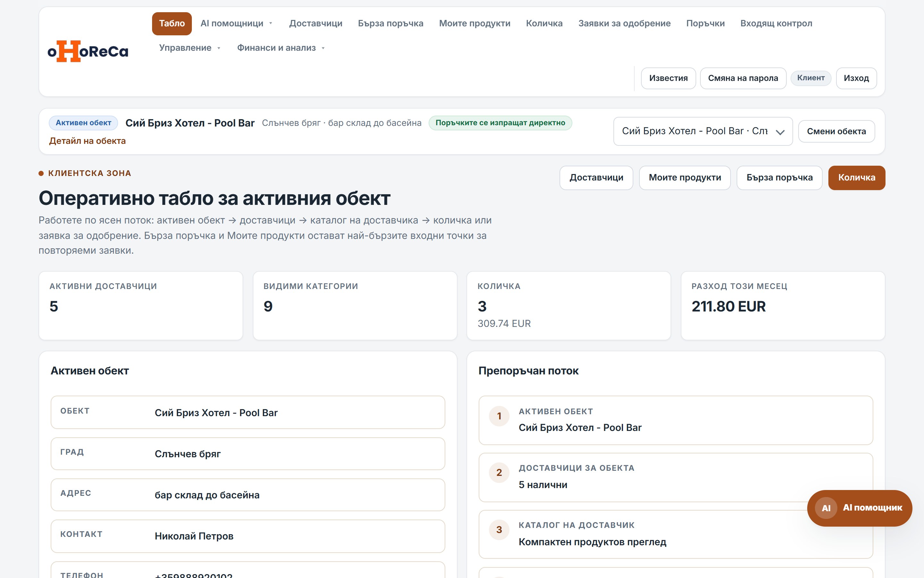Open Входящ контрол
Image resolution: width=924 pixels, height=578 pixels.
(776, 23)
